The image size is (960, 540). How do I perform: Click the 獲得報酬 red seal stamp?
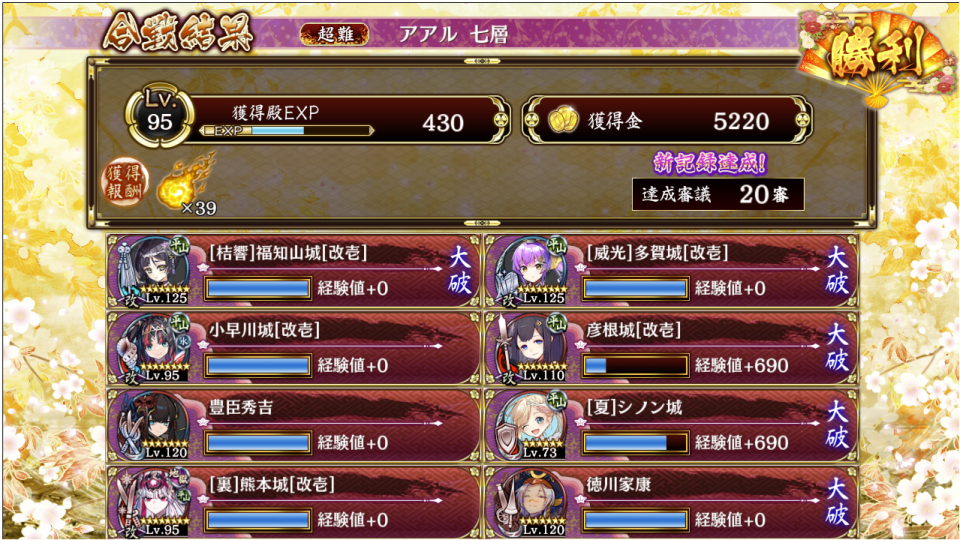tap(124, 182)
